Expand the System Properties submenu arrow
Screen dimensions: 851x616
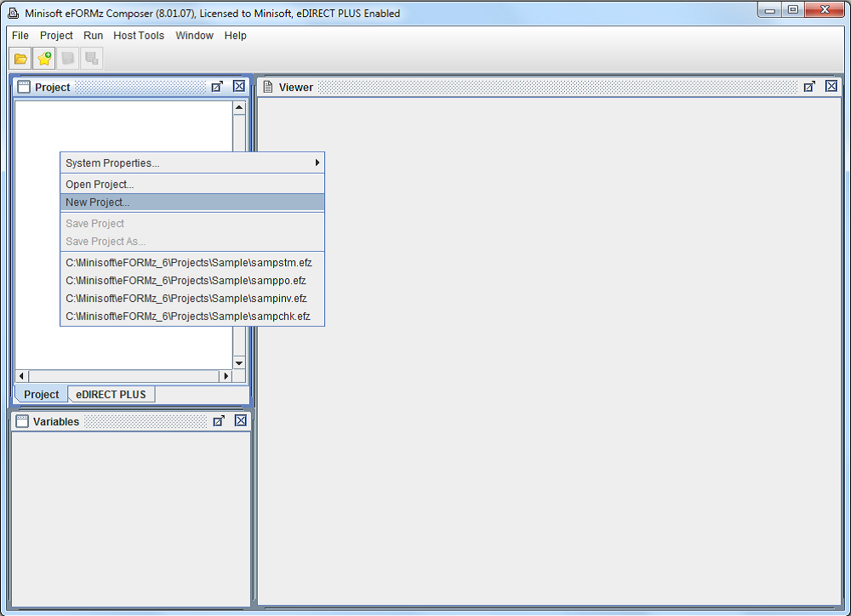317,163
